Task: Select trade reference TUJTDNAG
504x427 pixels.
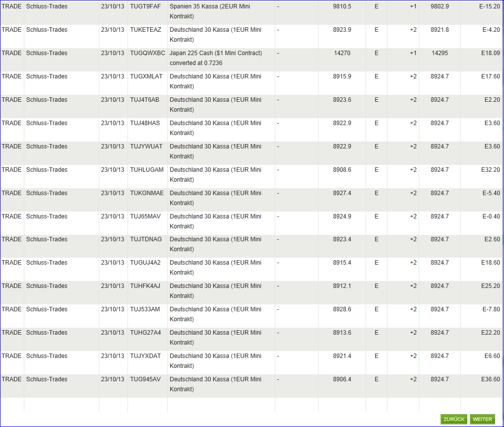Action: [146, 239]
